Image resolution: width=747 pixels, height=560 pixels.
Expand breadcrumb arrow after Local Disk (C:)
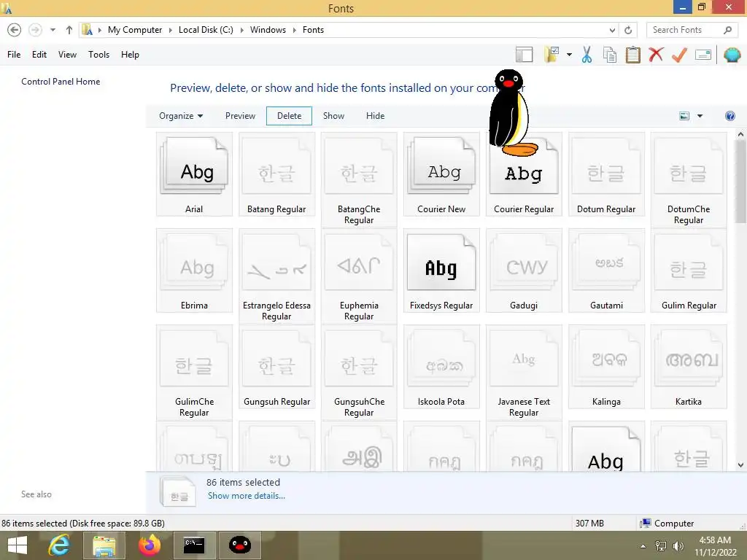coord(241,30)
